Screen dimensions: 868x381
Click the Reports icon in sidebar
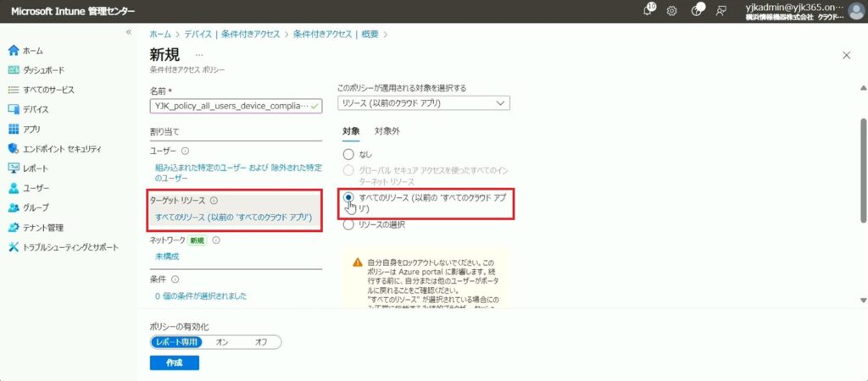click(x=14, y=168)
